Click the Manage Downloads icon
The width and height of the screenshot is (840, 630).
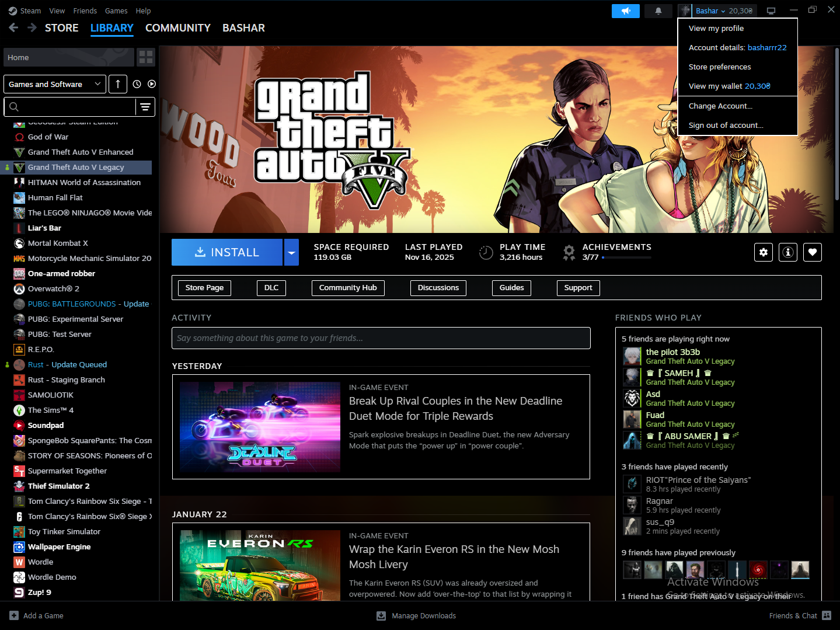[381, 615]
